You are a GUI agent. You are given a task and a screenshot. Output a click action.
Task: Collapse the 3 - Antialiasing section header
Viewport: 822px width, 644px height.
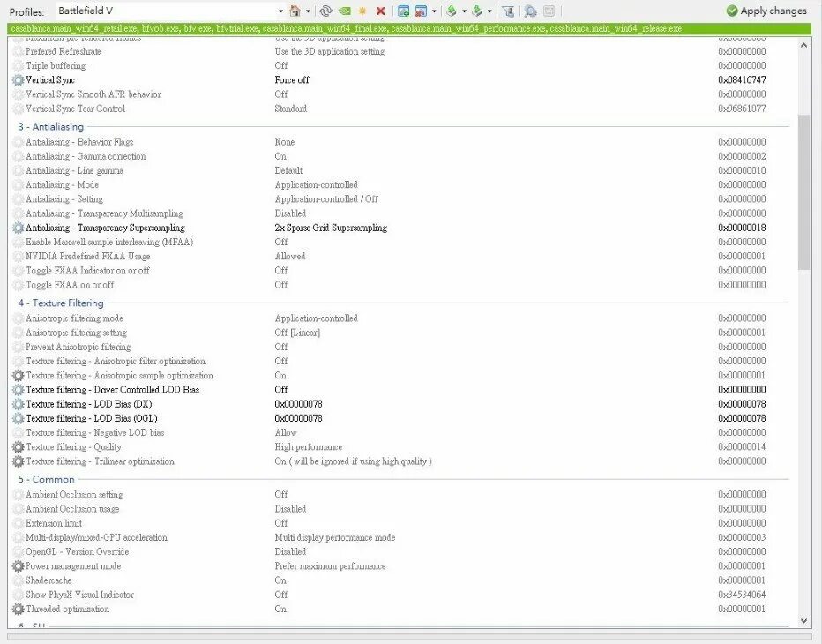coord(51,126)
